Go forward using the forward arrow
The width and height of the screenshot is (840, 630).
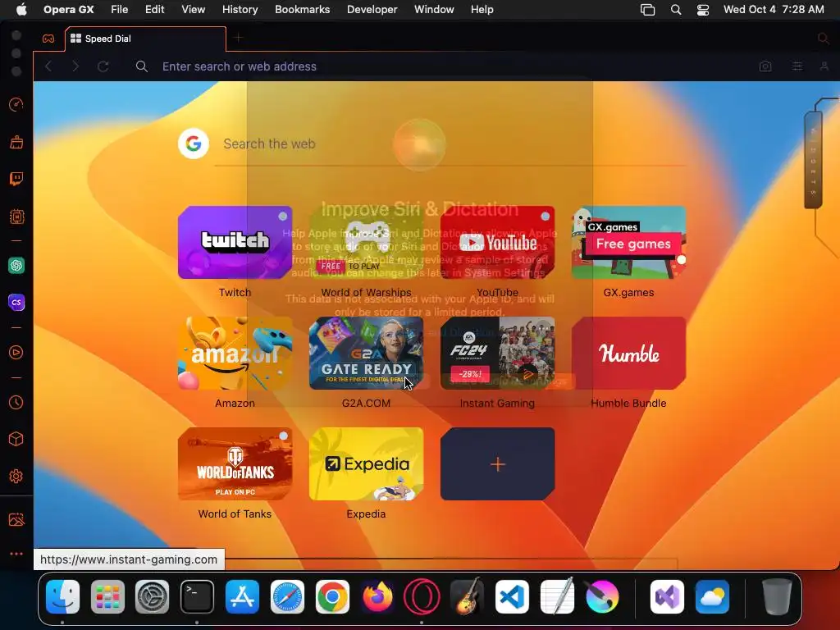click(x=75, y=66)
